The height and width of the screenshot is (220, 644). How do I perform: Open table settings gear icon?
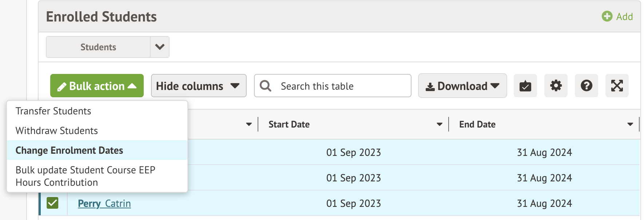556,86
